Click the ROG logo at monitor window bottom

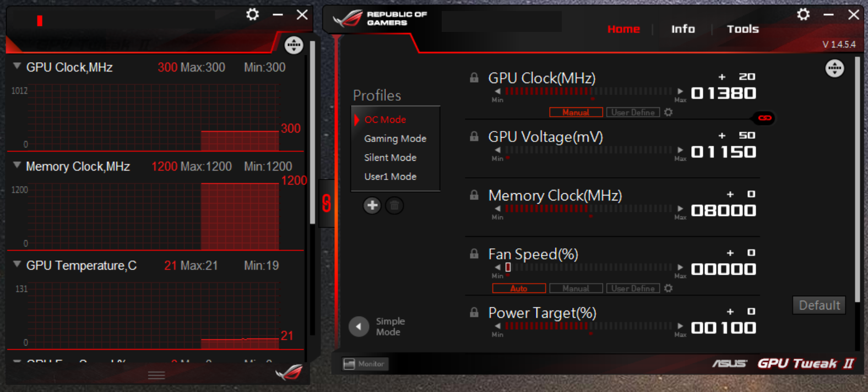coord(289,373)
